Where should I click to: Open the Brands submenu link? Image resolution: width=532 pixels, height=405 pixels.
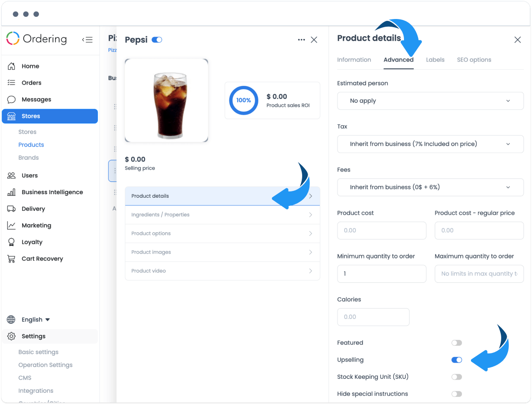(x=28, y=157)
